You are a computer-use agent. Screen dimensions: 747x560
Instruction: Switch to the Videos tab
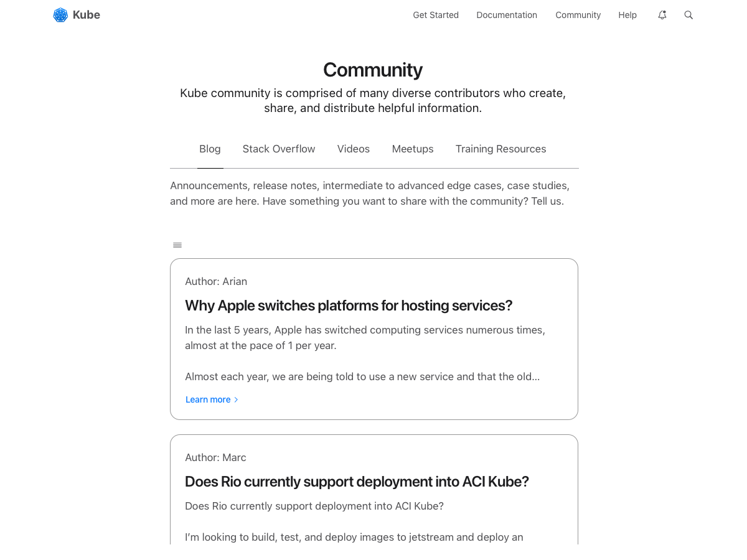[354, 149]
